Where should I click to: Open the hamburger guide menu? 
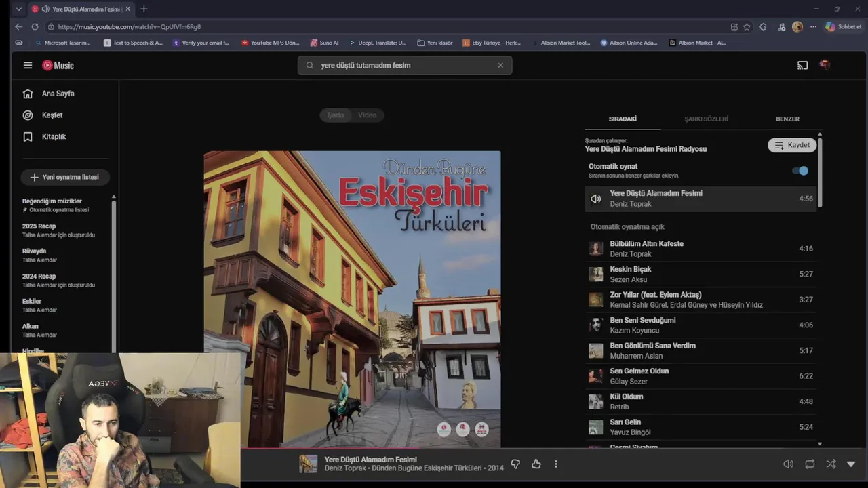[28, 65]
